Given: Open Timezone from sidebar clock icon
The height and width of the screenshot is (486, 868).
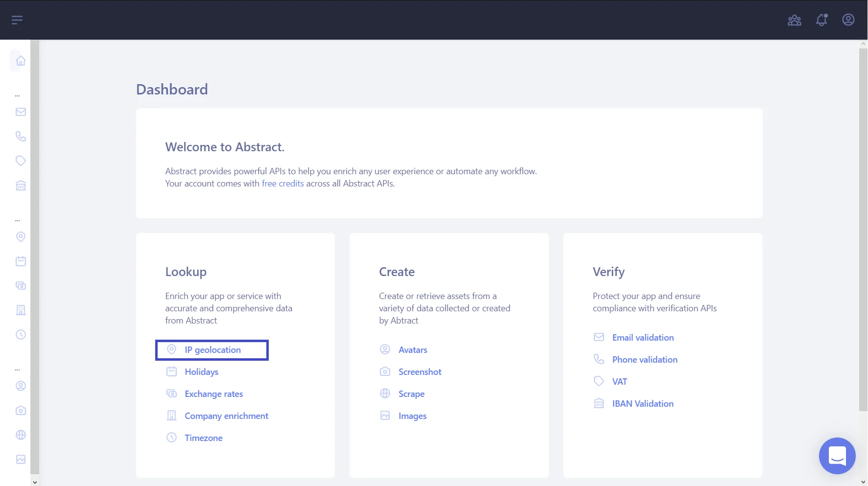Looking at the screenshot, I should tap(21, 335).
